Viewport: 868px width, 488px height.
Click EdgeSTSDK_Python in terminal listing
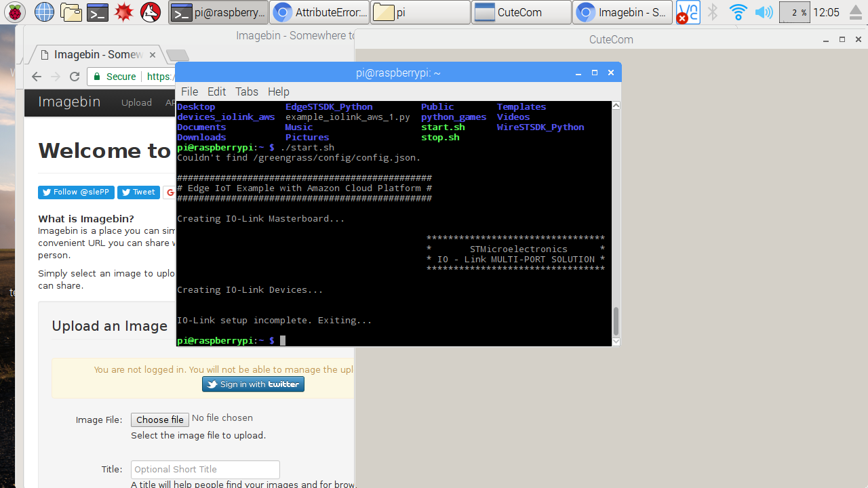pyautogui.click(x=329, y=106)
